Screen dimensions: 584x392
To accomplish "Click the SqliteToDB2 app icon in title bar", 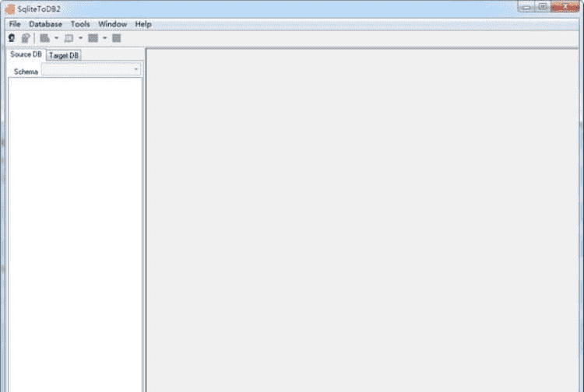I will (x=10, y=9).
